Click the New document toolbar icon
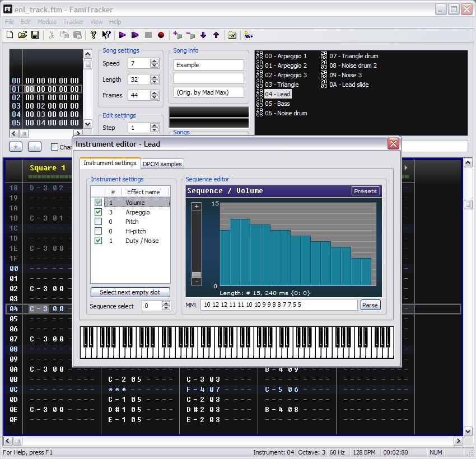476x459 pixels. click(10, 35)
